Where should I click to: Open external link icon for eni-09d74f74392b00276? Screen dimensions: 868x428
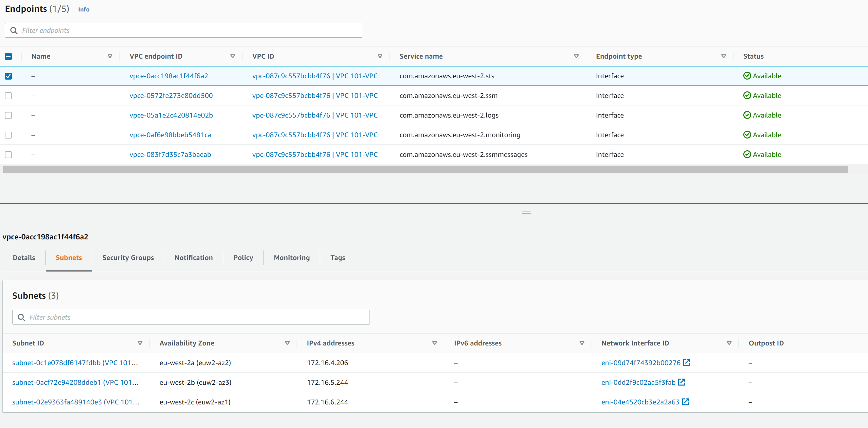click(686, 363)
